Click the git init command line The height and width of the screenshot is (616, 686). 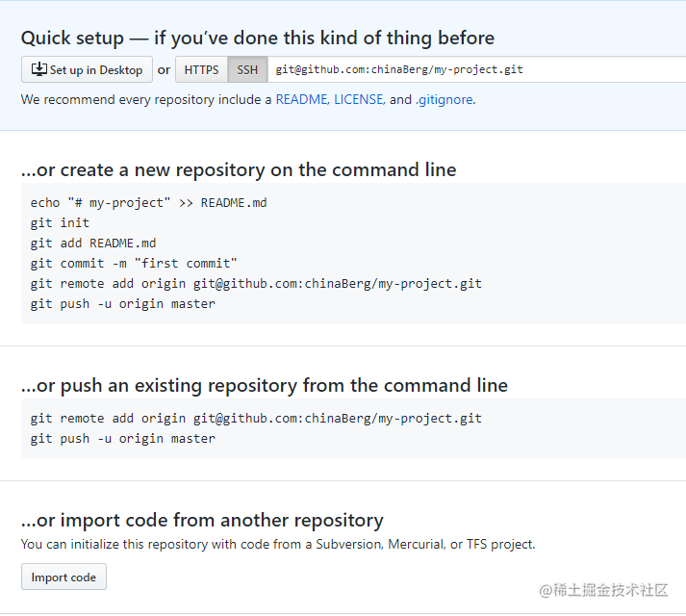(x=60, y=223)
